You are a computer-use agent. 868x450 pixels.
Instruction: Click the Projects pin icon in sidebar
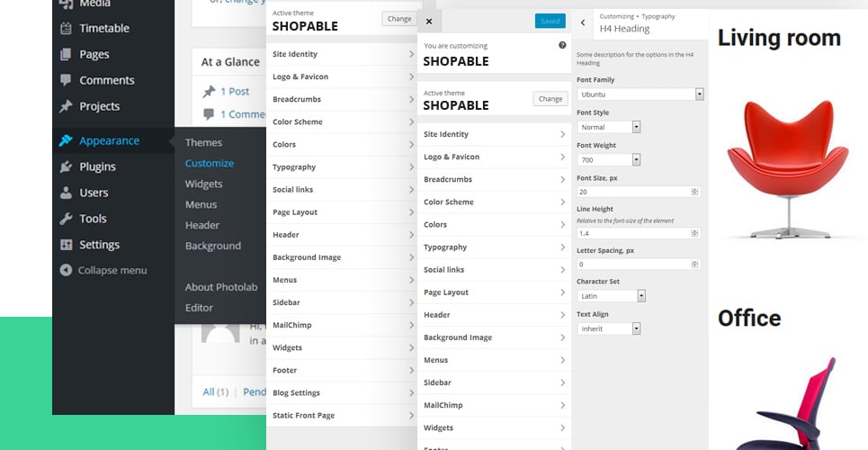point(66,106)
